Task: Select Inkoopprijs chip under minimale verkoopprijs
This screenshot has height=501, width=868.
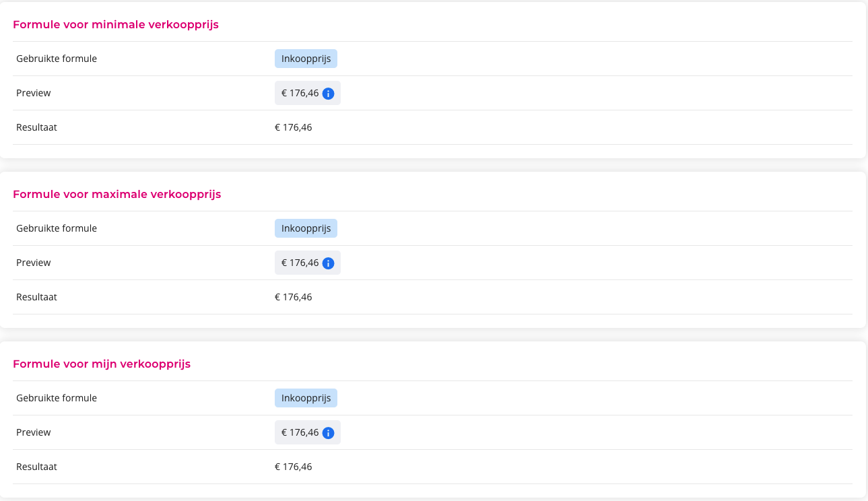Action: [x=306, y=59]
